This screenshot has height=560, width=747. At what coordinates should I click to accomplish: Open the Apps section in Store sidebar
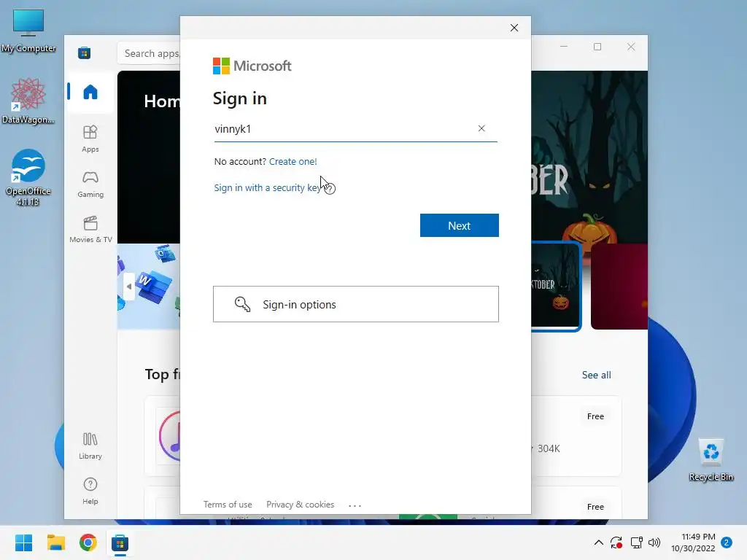click(x=90, y=139)
